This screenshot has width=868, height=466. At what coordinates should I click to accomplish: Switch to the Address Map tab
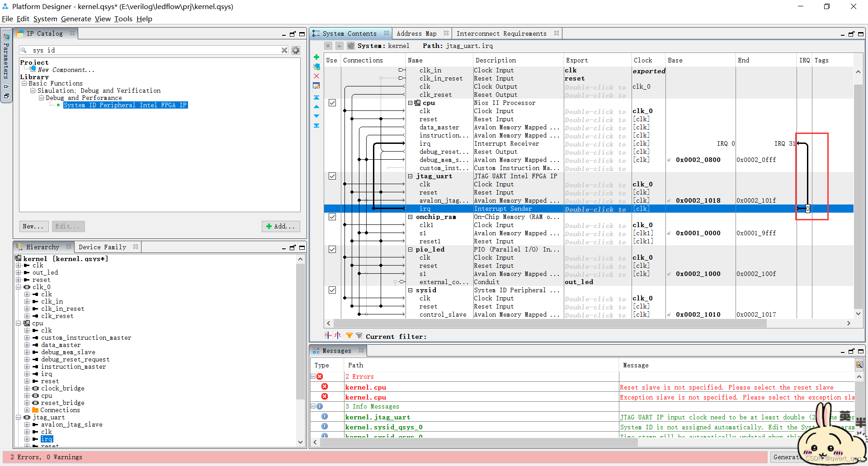point(416,33)
